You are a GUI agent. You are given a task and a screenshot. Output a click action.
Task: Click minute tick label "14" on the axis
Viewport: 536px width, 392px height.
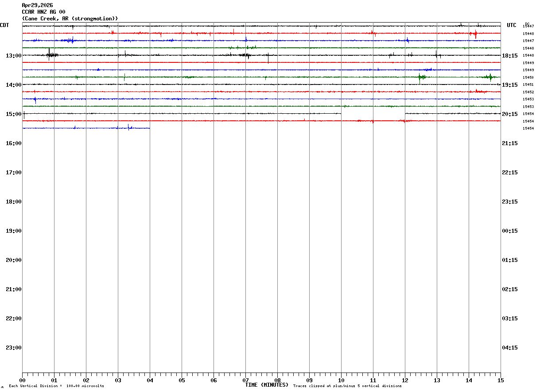469,380
